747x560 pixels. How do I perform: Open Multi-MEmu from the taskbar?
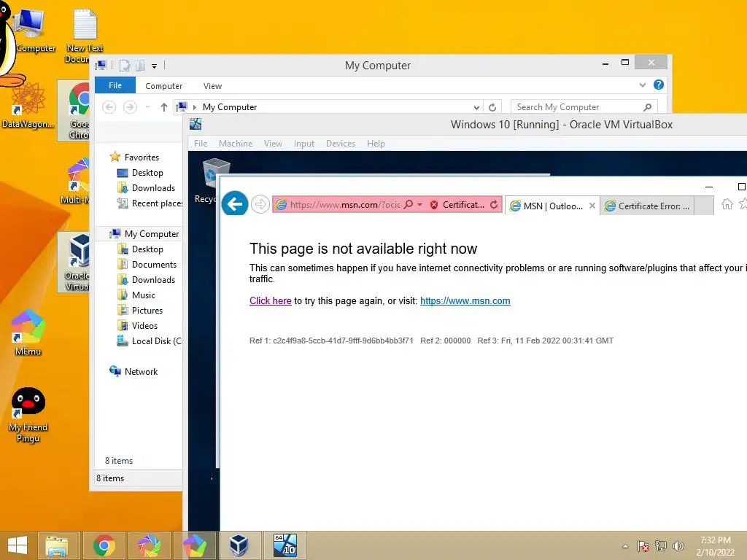click(149, 545)
